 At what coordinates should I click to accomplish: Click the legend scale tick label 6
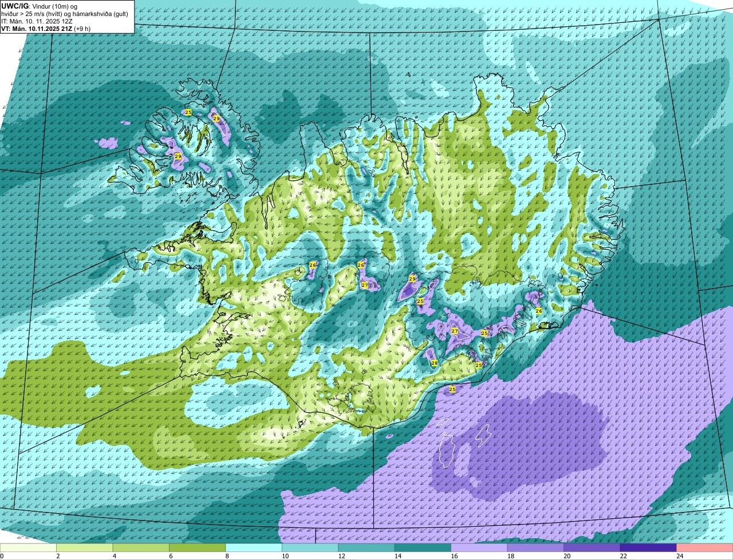(171, 556)
